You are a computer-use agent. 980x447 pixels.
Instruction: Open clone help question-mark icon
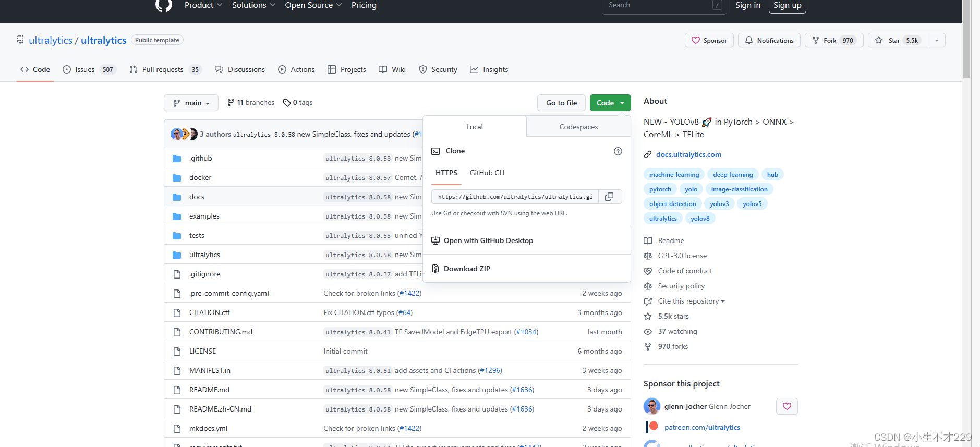click(618, 151)
